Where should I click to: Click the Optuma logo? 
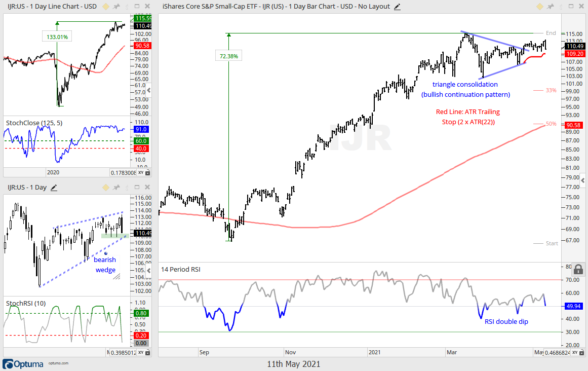[23, 364]
